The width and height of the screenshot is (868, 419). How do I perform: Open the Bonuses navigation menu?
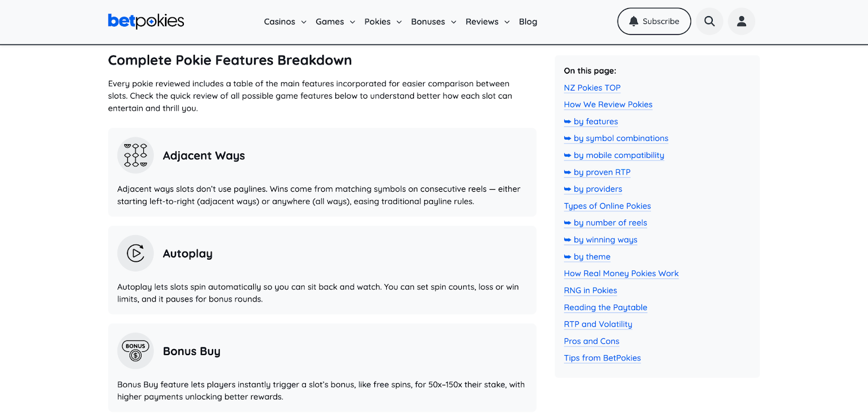click(433, 22)
